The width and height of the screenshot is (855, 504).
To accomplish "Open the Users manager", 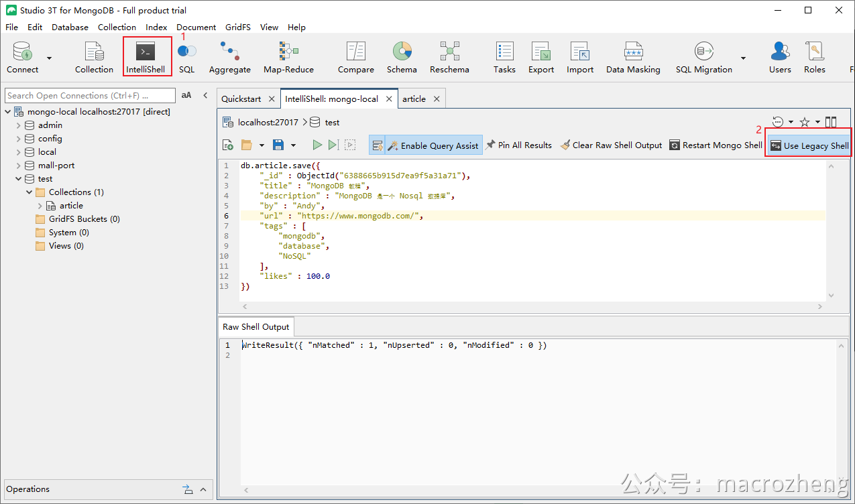I will [780, 57].
